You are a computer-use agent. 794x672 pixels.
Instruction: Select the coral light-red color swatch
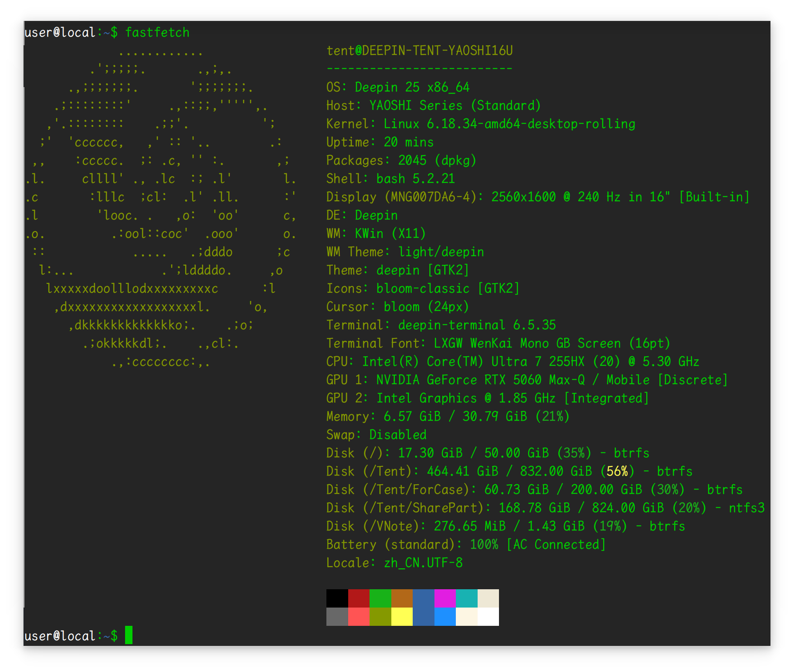(359, 617)
